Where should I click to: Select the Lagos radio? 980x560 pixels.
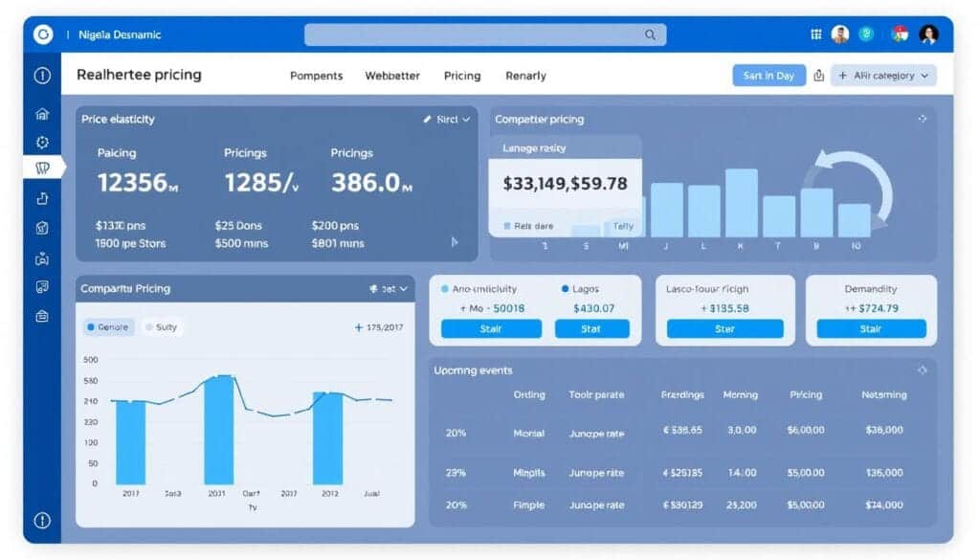(x=565, y=289)
